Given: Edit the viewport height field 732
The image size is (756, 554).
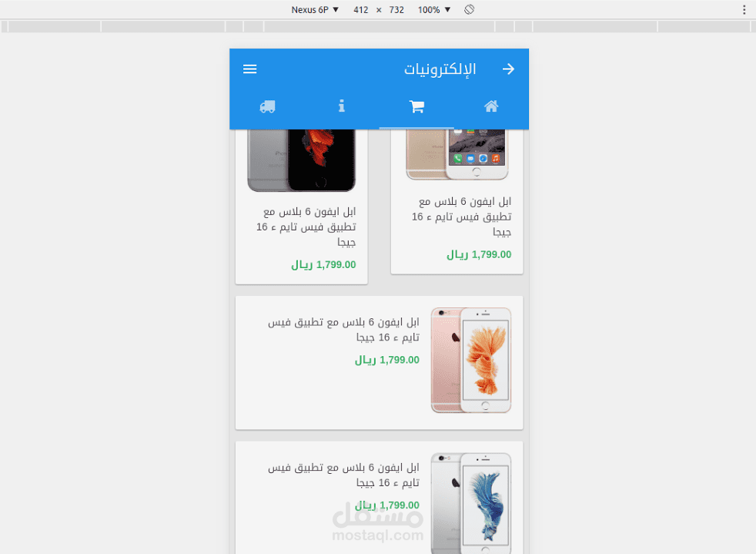Looking at the screenshot, I should click(x=396, y=10).
